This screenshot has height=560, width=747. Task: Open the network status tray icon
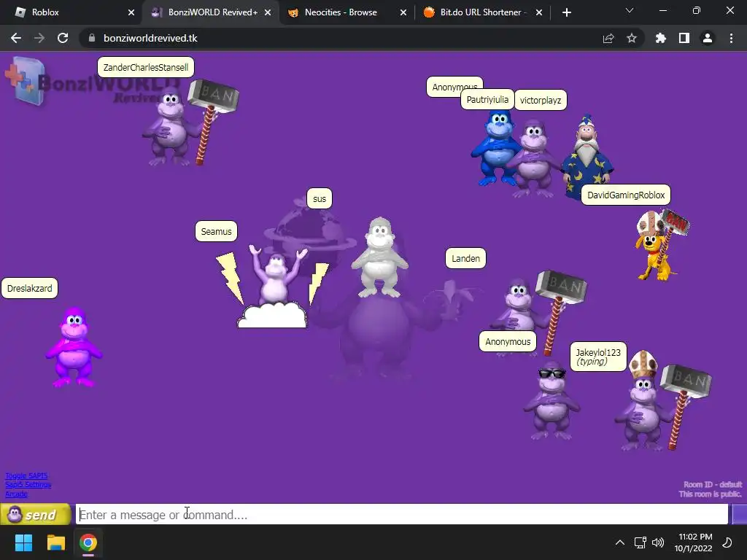(x=640, y=542)
